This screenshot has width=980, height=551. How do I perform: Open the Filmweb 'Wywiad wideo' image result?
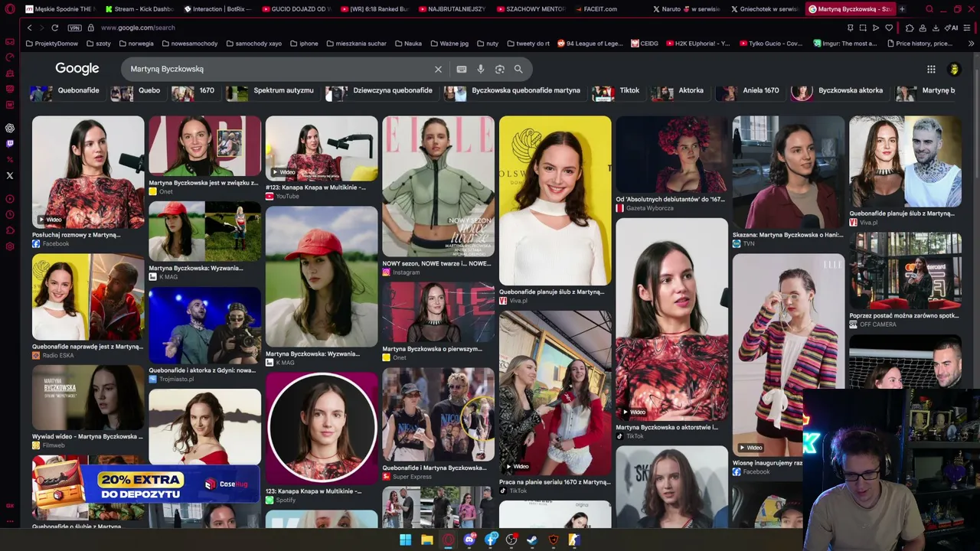click(x=88, y=398)
